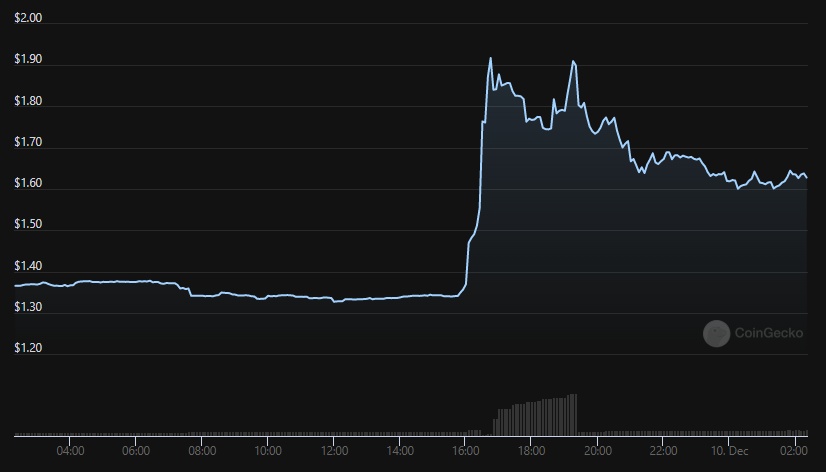Click the $1.80 price axis label

point(28,101)
